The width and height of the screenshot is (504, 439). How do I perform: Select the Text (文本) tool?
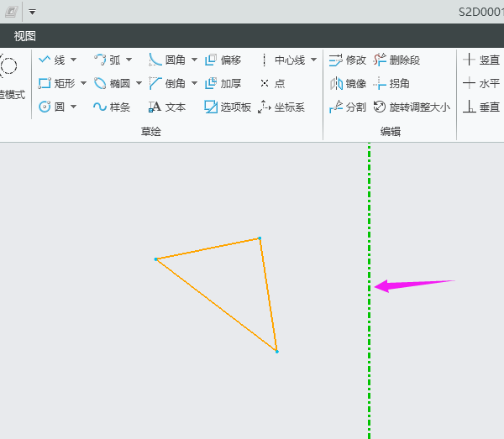pos(167,107)
